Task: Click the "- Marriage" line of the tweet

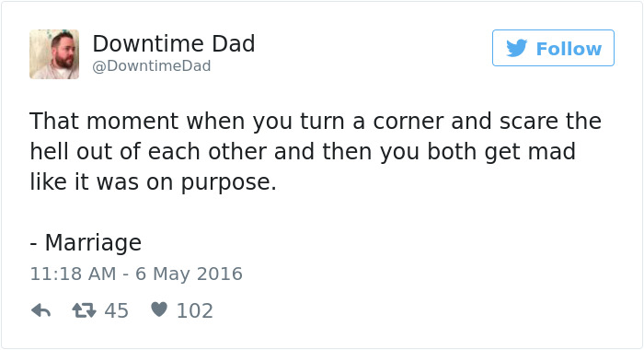Action: click(86, 242)
